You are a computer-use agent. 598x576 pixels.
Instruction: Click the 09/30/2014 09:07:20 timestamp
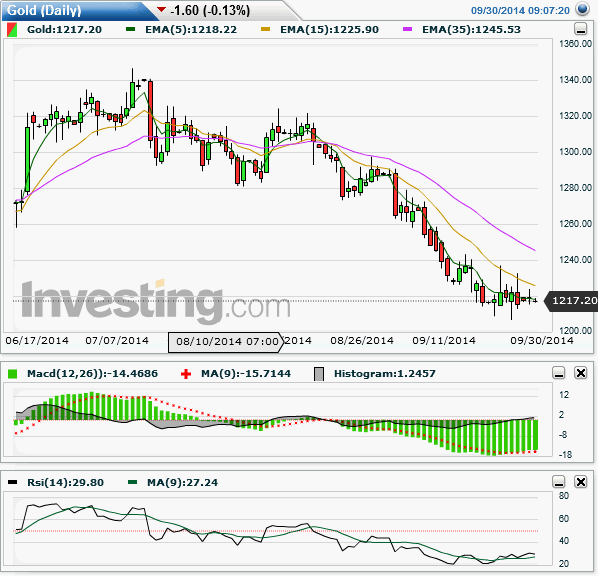[520, 10]
